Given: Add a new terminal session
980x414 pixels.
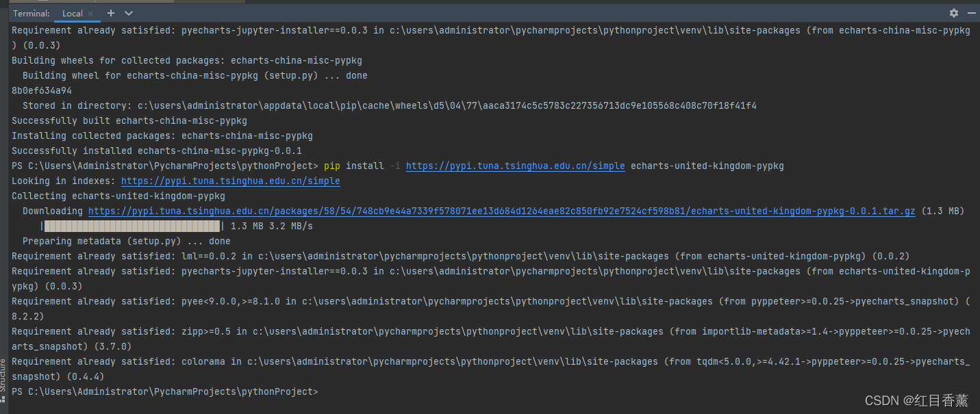Looking at the screenshot, I should 111,13.
